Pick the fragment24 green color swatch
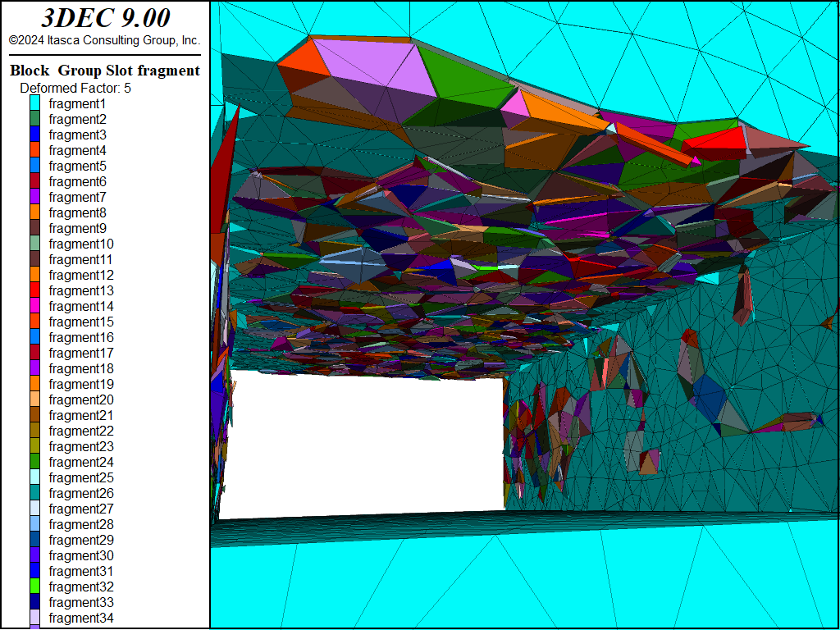 (x=35, y=463)
